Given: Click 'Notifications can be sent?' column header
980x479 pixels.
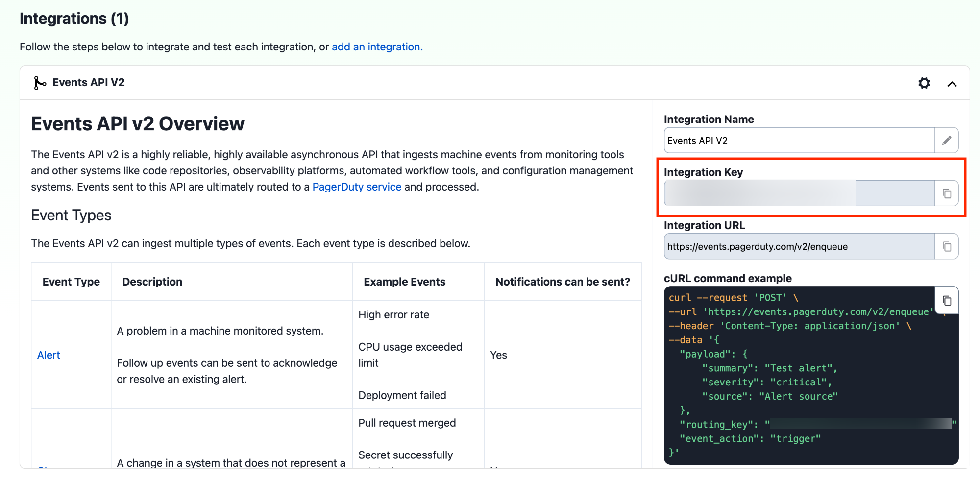Looking at the screenshot, I should click(563, 282).
